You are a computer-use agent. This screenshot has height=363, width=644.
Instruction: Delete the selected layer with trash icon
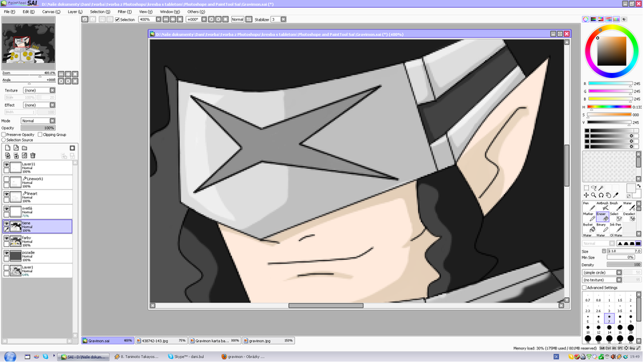(x=33, y=156)
